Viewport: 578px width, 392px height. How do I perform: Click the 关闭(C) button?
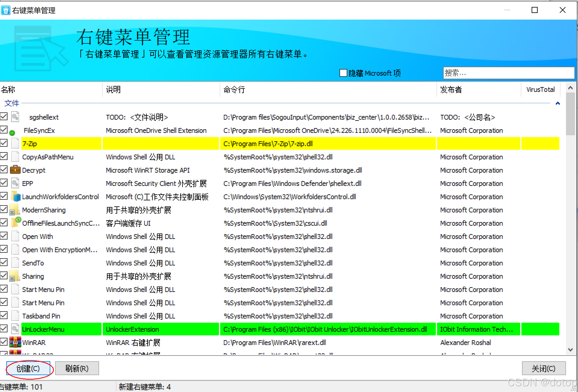click(544, 368)
